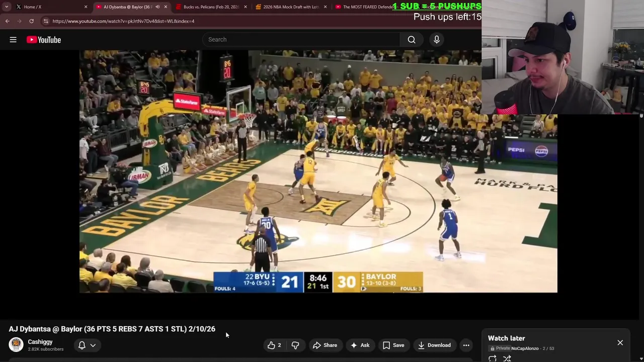The width and height of the screenshot is (644, 362).
Task: Download the video
Action: [434, 345]
